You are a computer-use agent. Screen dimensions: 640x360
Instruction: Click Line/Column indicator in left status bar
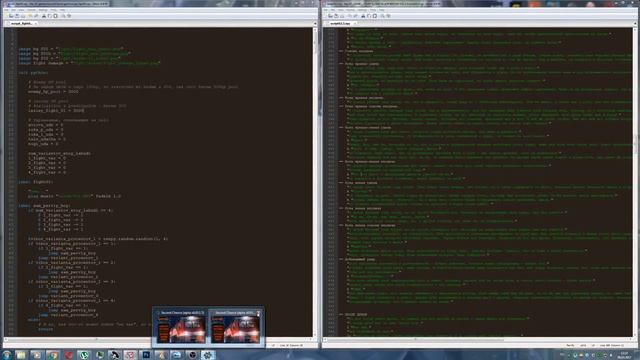[291, 345]
